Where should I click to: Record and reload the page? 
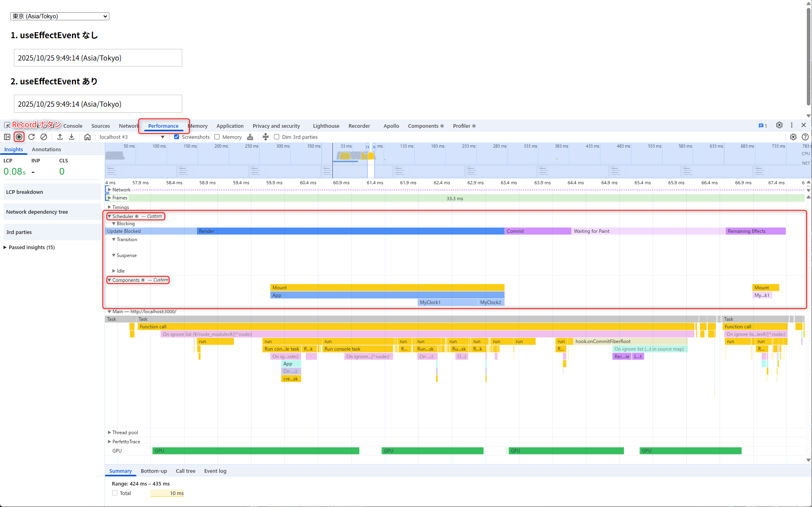click(x=31, y=137)
